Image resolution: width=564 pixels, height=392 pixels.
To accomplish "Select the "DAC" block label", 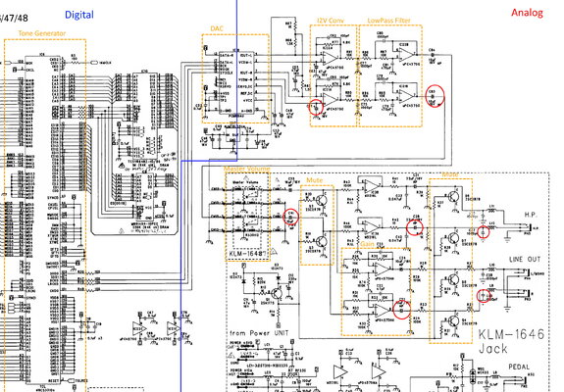I will click(217, 28).
